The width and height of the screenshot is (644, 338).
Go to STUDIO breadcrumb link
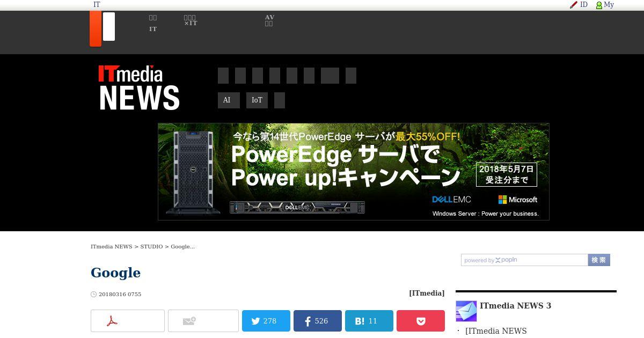click(151, 247)
